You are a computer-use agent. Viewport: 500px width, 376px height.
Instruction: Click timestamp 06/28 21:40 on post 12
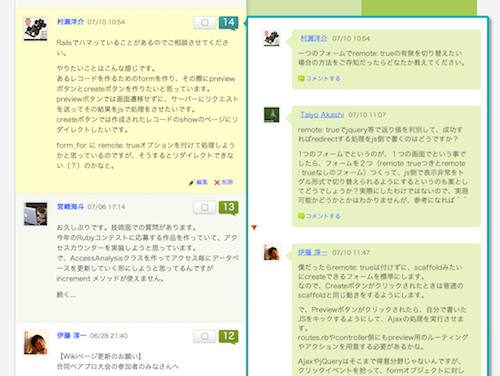(109, 336)
